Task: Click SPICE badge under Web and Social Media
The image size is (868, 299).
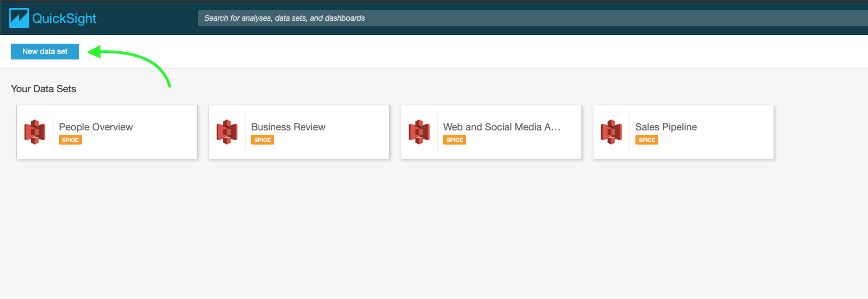Action: [x=455, y=140]
